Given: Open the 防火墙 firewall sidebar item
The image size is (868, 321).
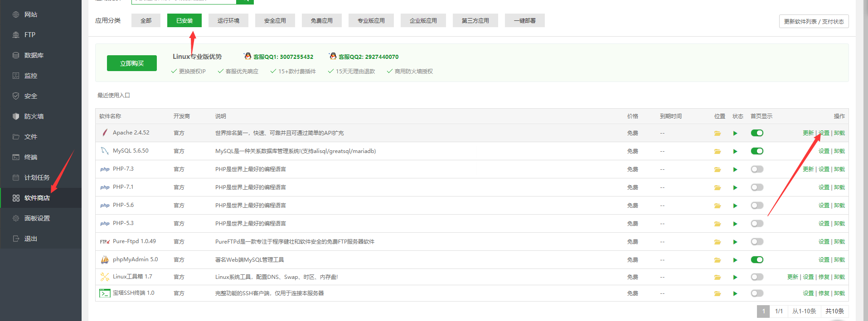Looking at the screenshot, I should (x=34, y=116).
